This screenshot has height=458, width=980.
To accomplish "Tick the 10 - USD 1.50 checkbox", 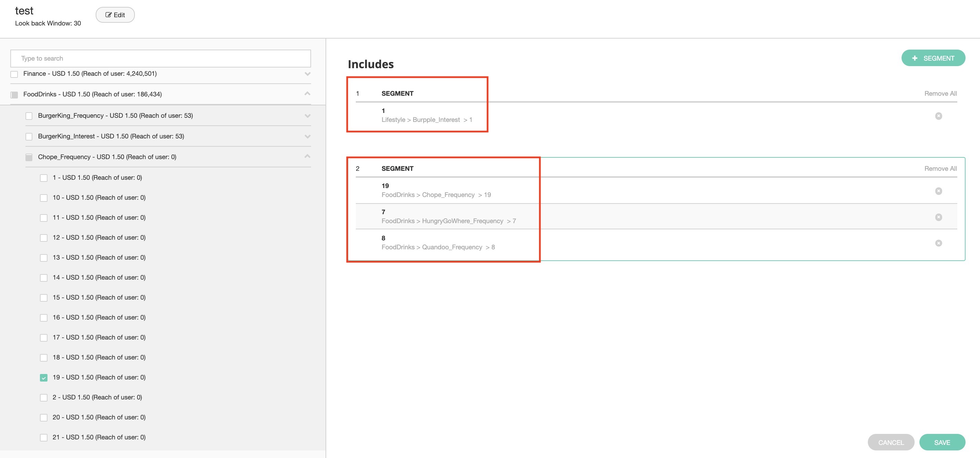I will [x=44, y=198].
